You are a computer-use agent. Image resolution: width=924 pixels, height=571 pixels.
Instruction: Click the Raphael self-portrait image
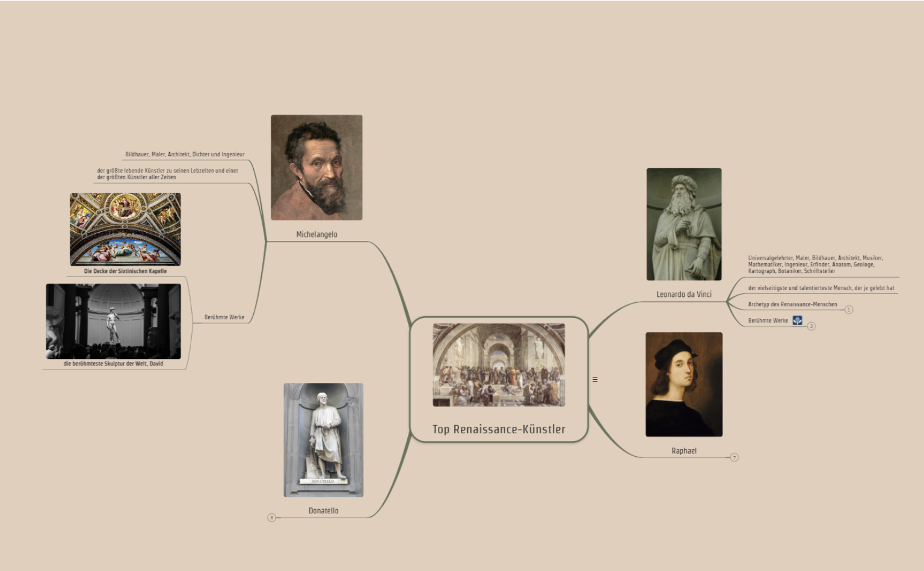pyautogui.click(x=684, y=385)
